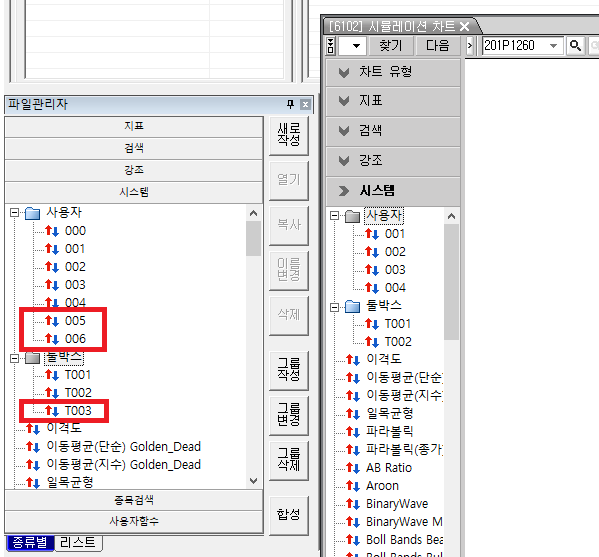The height and width of the screenshot is (557, 599).
Task: Open the 지표 category in 파일관리자
Action: [134, 126]
